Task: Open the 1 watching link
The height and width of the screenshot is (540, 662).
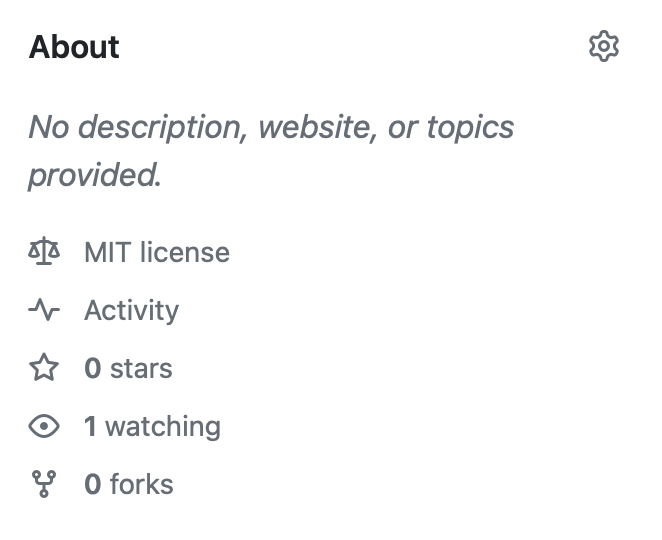Action: [x=152, y=426]
